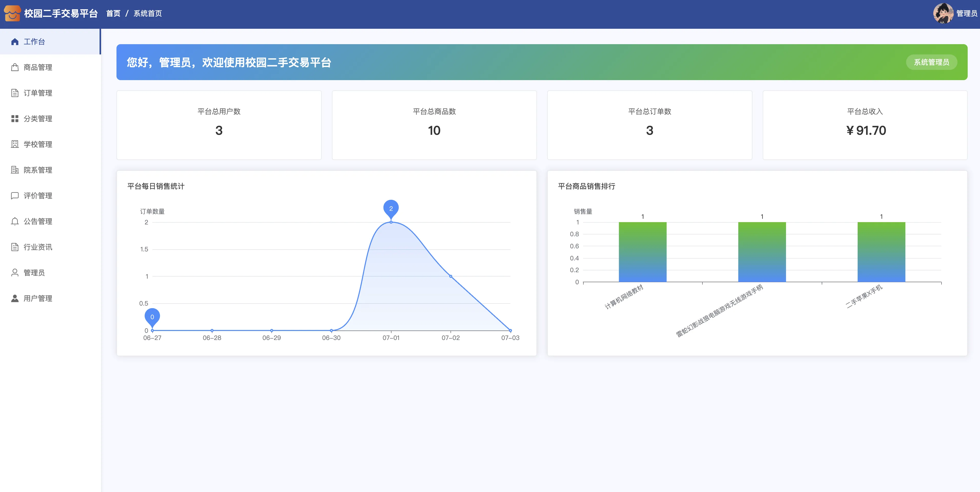Open the 管理员 sidebar menu item
This screenshot has height=492, width=980.
click(x=34, y=273)
